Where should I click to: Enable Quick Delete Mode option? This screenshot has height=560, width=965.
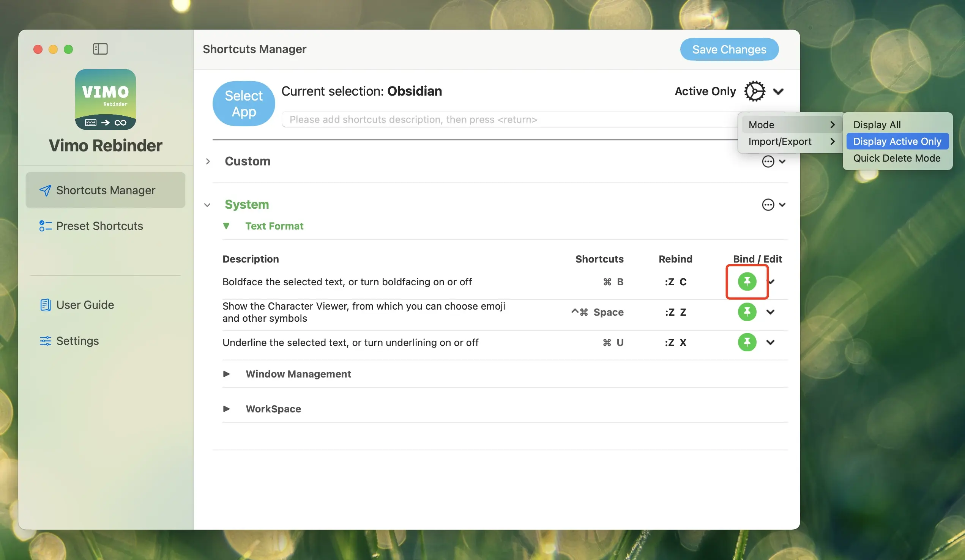[x=896, y=158]
